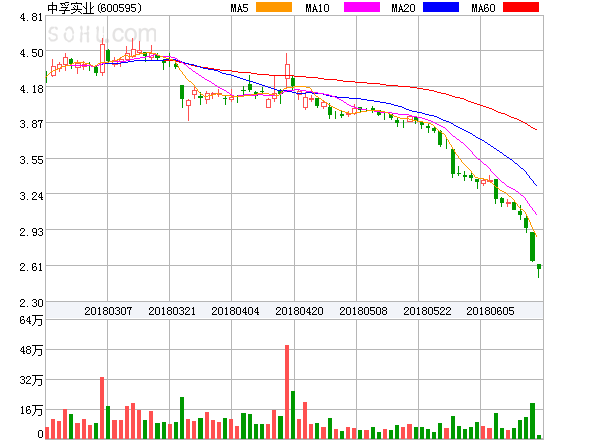Click the red MA60 legend swatch

[521, 7]
